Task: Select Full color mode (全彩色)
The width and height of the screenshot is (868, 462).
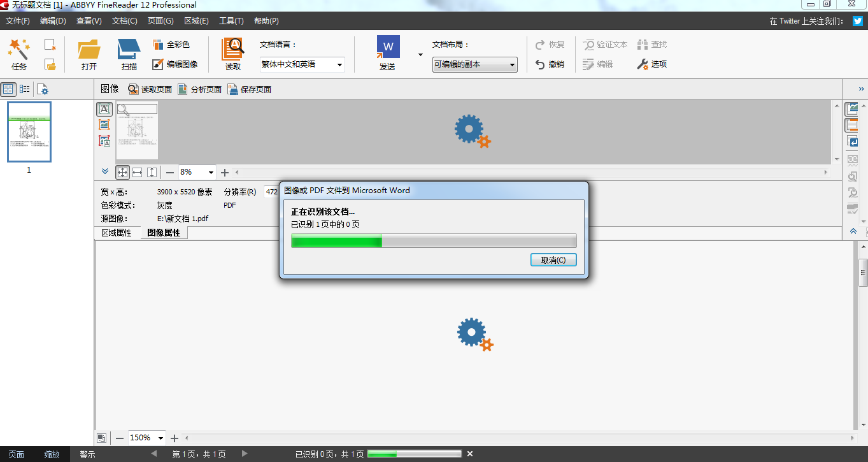Action: pyautogui.click(x=171, y=45)
